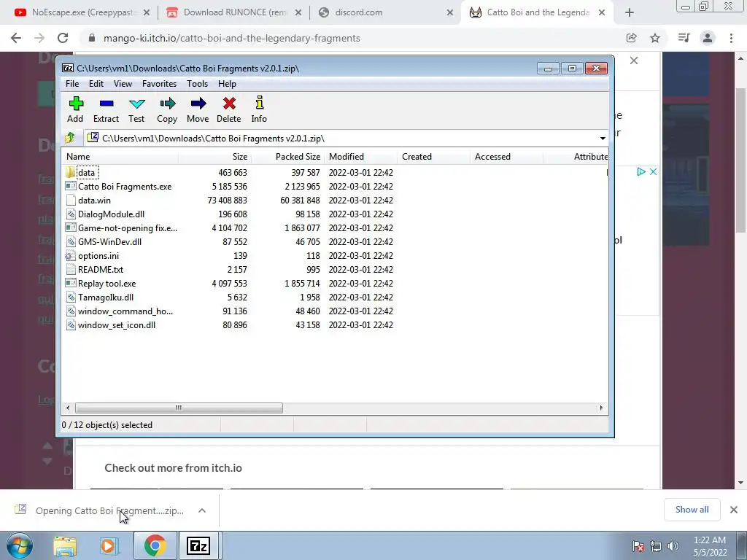
Task: Switch to the NoEscape.exe YouTube tab
Action: pyautogui.click(x=81, y=12)
